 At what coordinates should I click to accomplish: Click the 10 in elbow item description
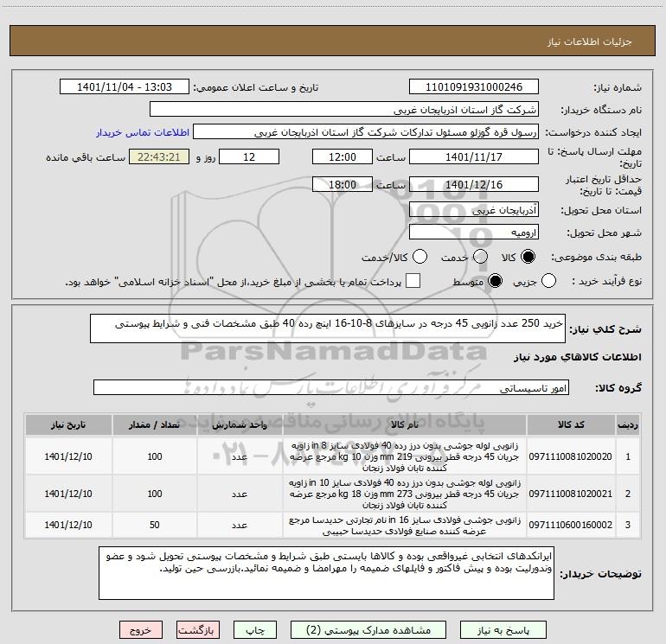(405, 494)
